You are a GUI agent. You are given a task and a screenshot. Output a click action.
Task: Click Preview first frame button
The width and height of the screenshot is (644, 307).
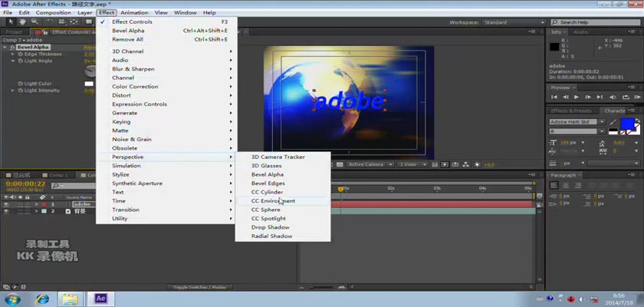554,97
